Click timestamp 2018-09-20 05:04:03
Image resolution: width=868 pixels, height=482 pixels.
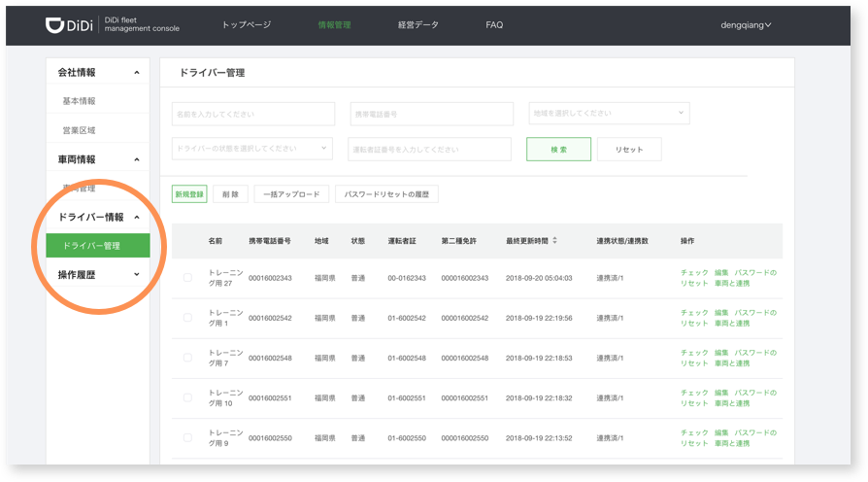(x=539, y=278)
